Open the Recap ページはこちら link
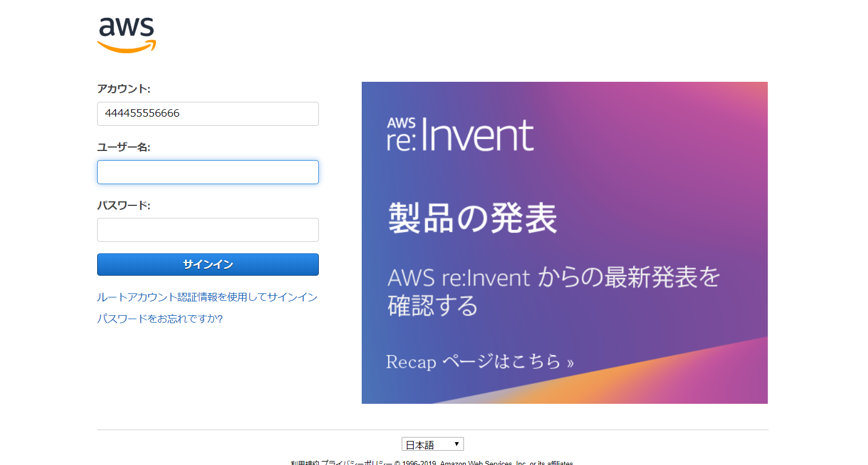Screen dimensions: 868x465 pos(479,361)
